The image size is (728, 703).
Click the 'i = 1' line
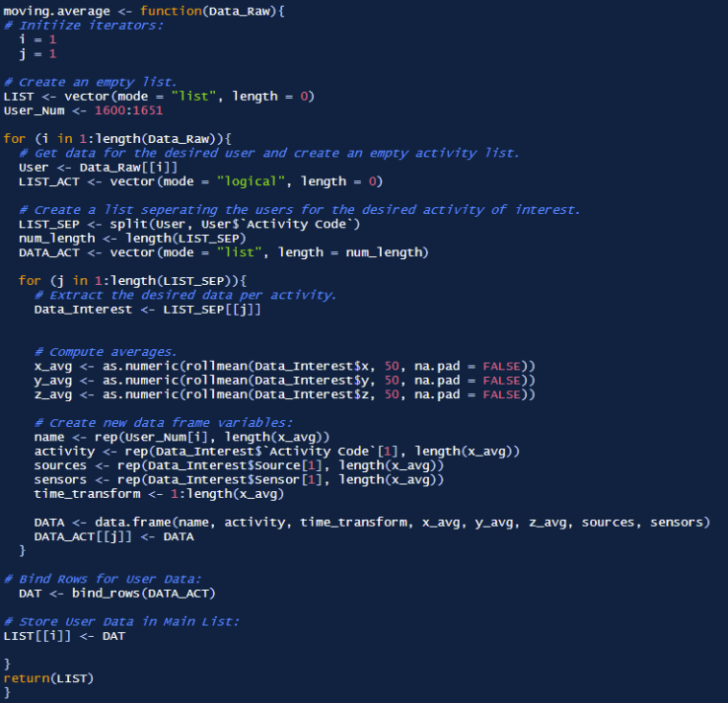(x=37, y=39)
